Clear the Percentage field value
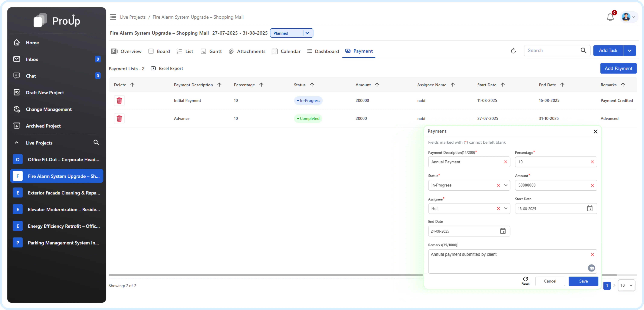Viewport: 644px width, 310px height. (592, 162)
